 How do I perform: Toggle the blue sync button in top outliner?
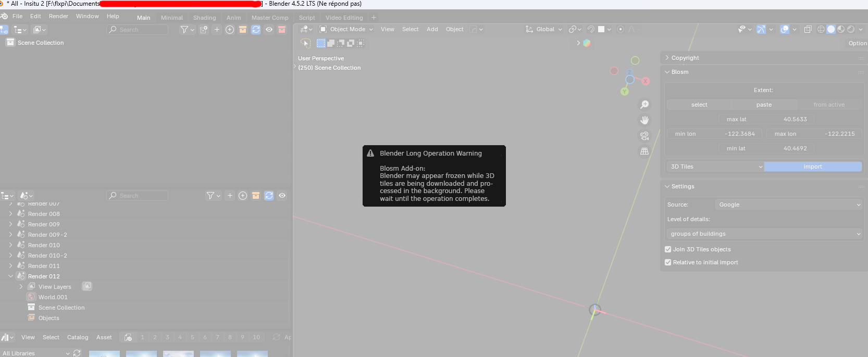click(x=256, y=30)
